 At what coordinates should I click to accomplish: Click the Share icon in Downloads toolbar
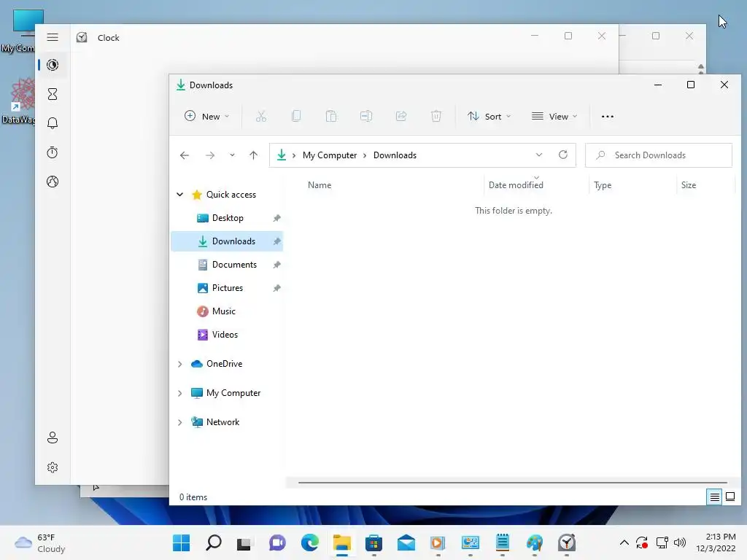(x=401, y=116)
